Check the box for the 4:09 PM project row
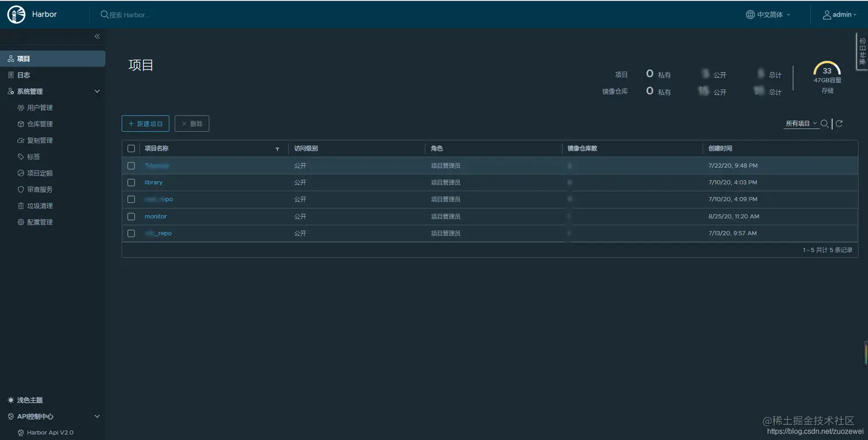Image resolution: width=868 pixels, height=440 pixels. (131, 199)
